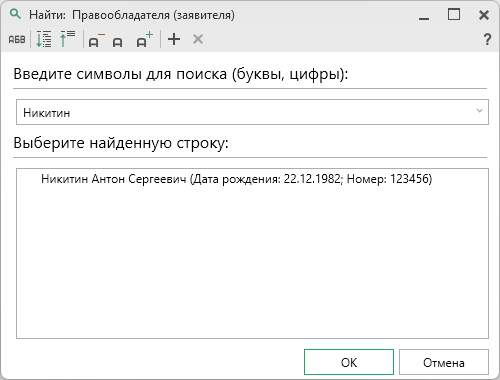500x380 pixels.
Task: Increase font size with the A+ icon
Action: coord(145,39)
